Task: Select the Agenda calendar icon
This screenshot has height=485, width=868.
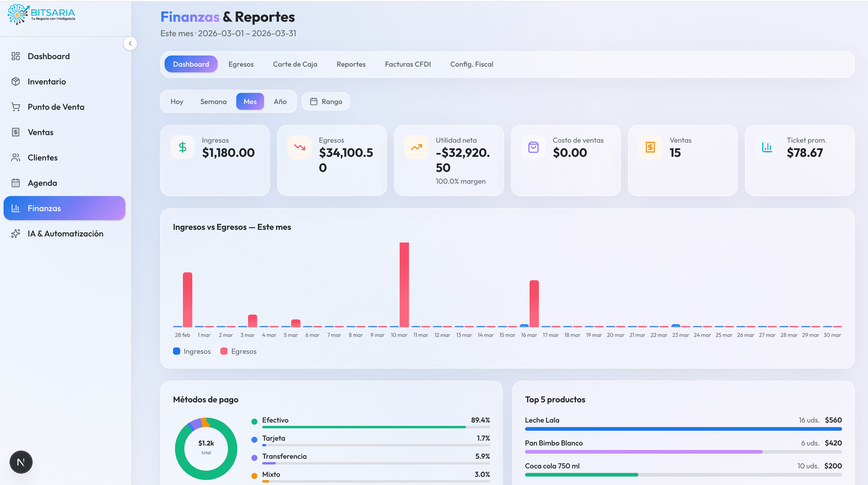Action: pos(15,182)
